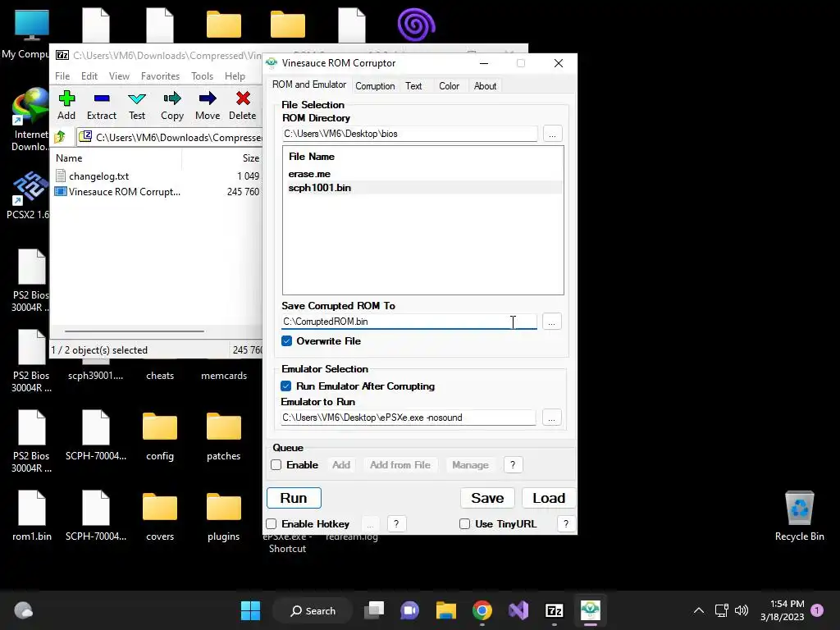
Task: Click the Extract icon in 7-Zip
Action: tap(101, 105)
